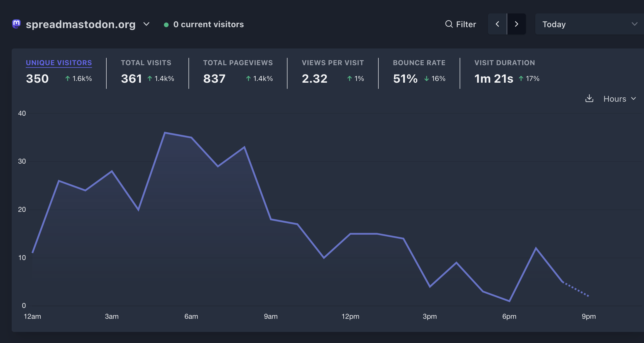Click the up arrow beside 17% change

(521, 79)
